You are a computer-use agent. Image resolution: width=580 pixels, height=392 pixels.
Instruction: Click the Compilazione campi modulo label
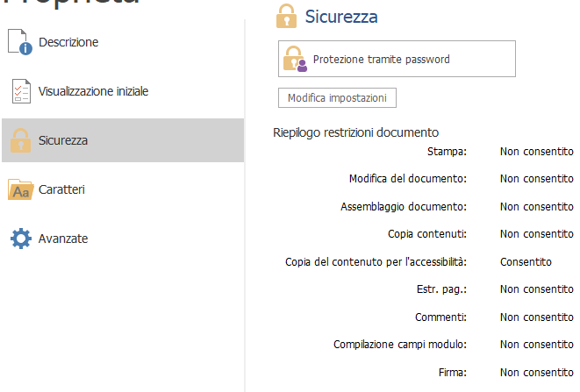399,345
